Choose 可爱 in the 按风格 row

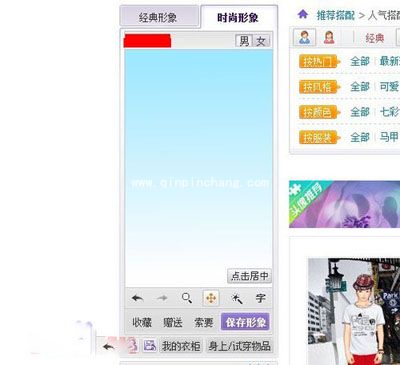[389, 87]
